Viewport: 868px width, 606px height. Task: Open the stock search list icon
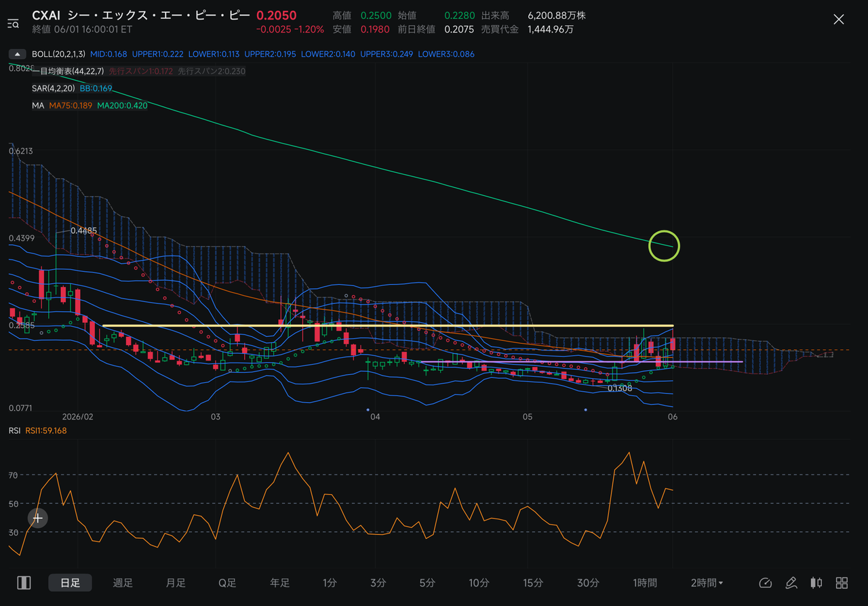tap(13, 24)
